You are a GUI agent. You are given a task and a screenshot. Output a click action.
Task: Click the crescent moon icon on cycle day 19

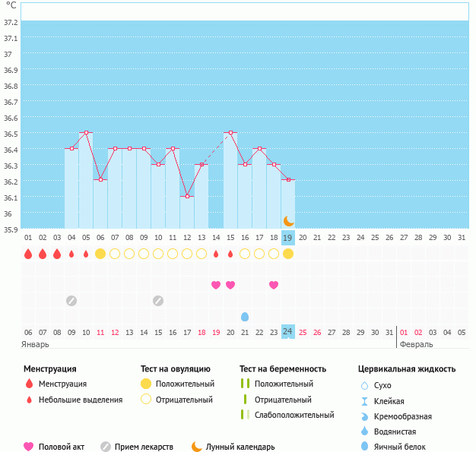pyautogui.click(x=288, y=221)
